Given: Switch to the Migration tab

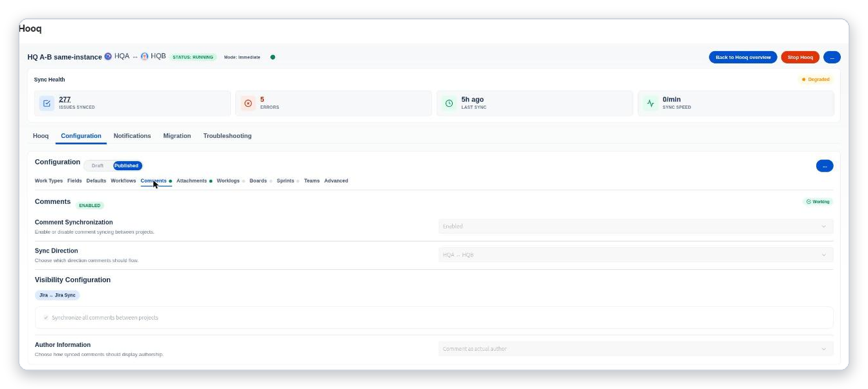Looking at the screenshot, I should (177, 136).
